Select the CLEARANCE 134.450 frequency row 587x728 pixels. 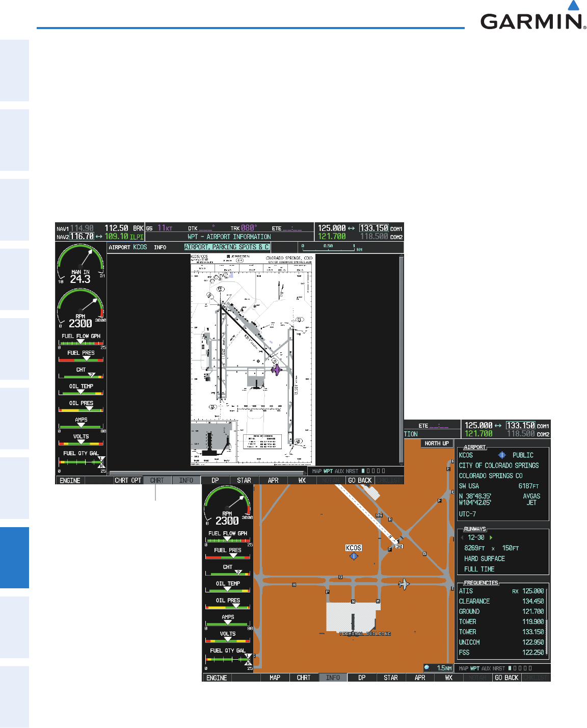501,602
